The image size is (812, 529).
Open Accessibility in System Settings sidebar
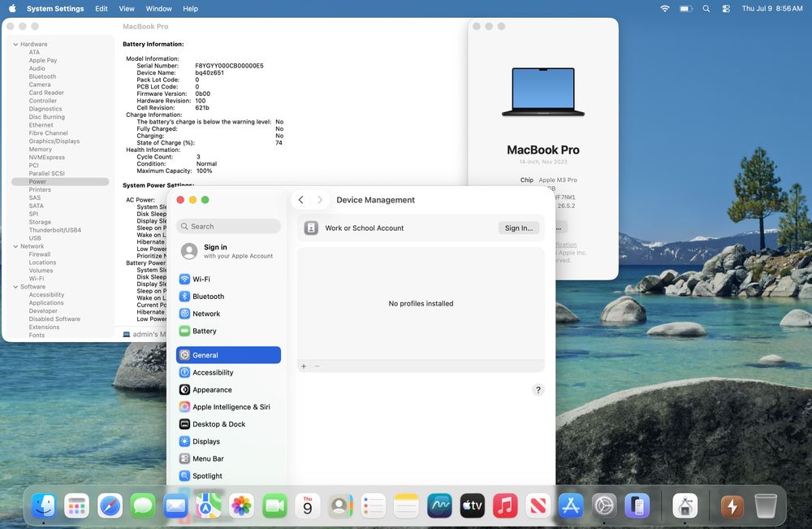(x=228, y=372)
